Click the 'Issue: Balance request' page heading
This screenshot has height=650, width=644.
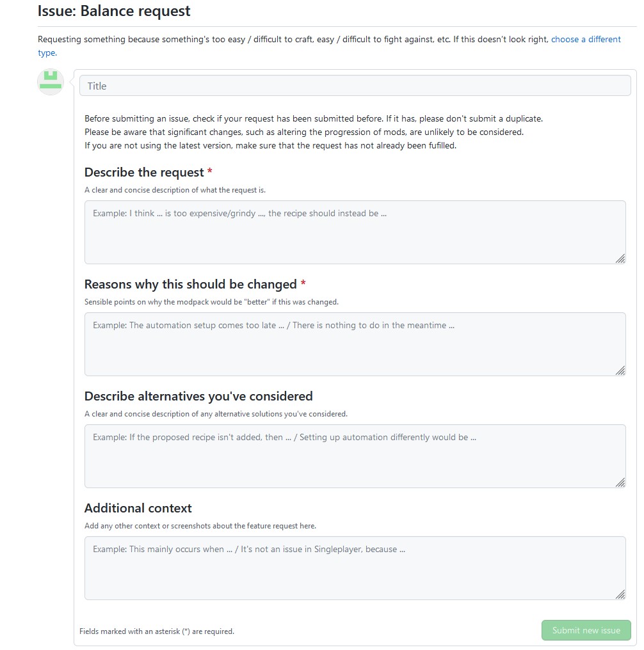pyautogui.click(x=114, y=11)
